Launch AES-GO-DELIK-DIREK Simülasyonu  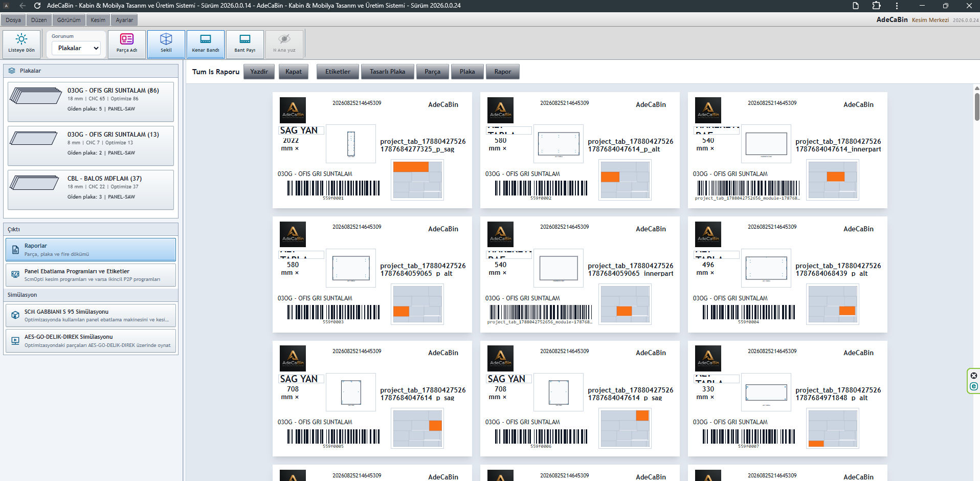pyautogui.click(x=91, y=341)
